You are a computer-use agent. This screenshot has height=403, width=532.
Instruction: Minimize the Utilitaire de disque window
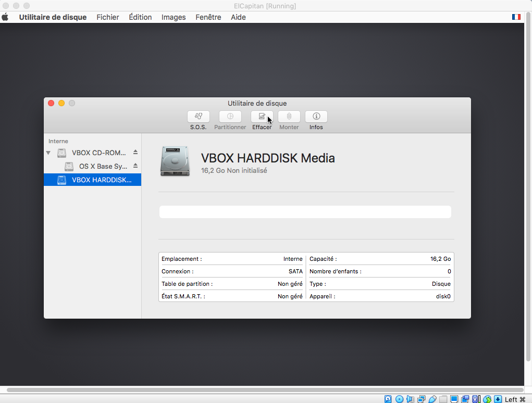61,103
